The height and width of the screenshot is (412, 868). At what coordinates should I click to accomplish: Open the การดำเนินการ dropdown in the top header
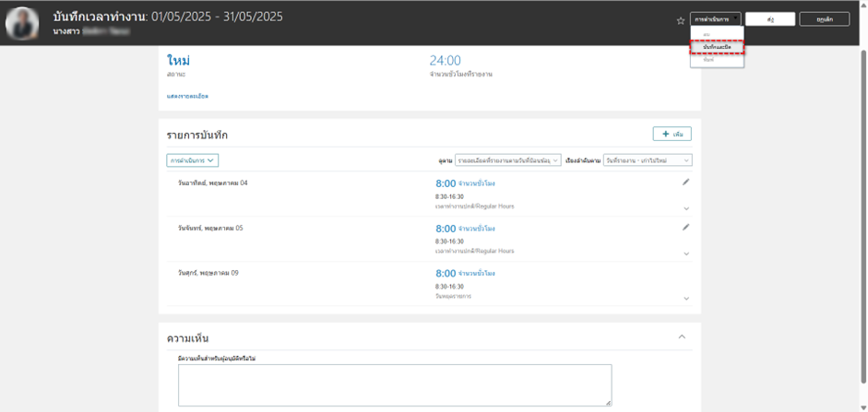point(715,19)
